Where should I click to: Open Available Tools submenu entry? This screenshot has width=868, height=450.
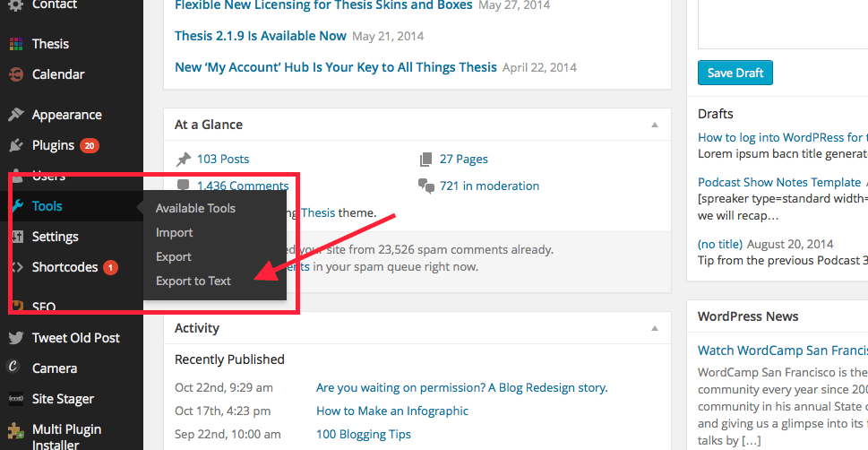[195, 208]
